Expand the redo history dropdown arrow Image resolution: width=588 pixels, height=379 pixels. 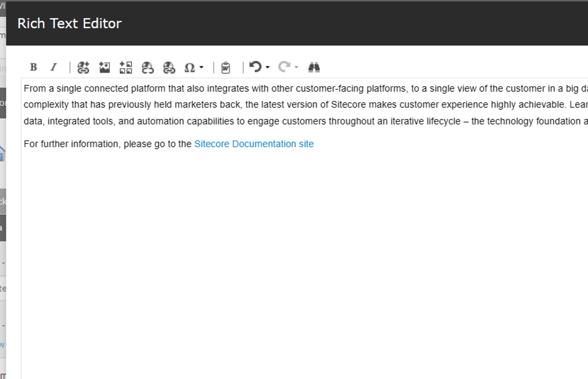click(296, 68)
